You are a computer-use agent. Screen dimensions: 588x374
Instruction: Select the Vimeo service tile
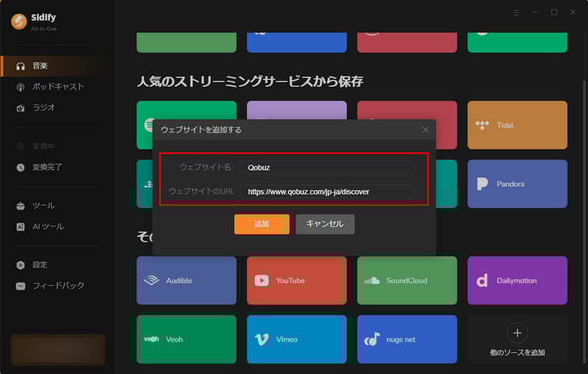pyautogui.click(x=297, y=339)
